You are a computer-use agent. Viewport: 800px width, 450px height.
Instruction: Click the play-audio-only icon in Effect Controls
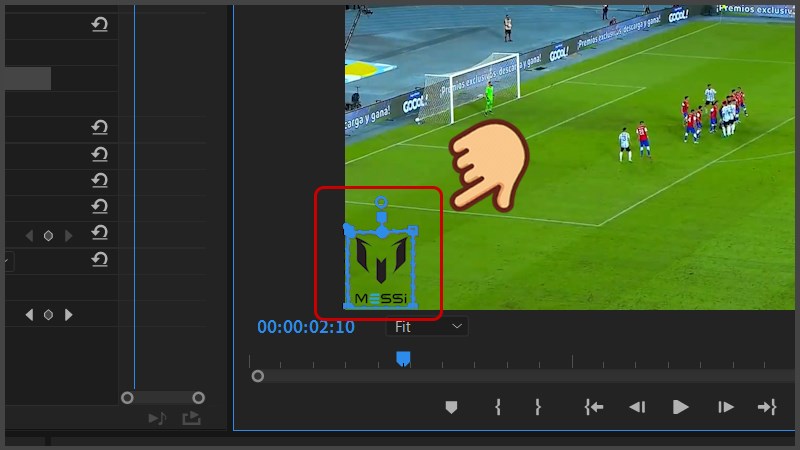point(157,419)
